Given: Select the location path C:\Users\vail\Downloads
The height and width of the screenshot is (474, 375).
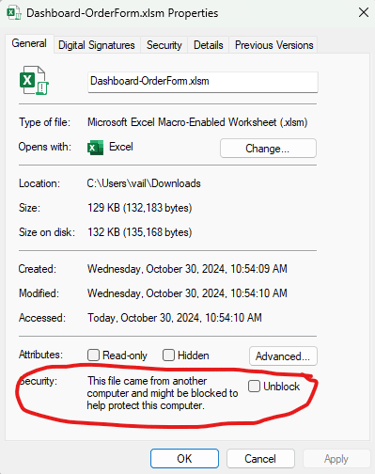Looking at the screenshot, I should click(x=144, y=183).
